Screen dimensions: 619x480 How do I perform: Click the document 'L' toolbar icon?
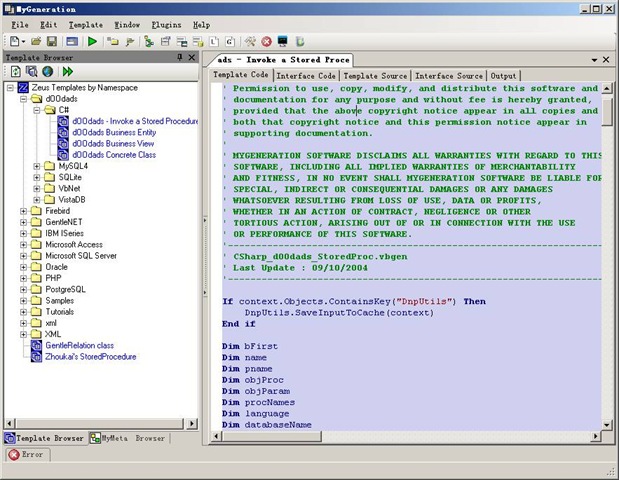click(214, 41)
